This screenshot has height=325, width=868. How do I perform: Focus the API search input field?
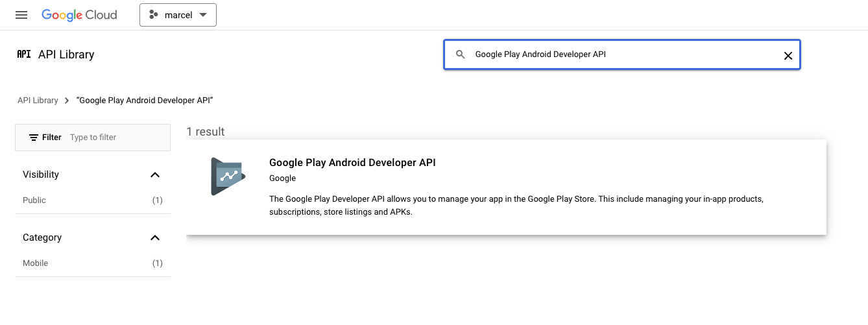tap(621, 55)
